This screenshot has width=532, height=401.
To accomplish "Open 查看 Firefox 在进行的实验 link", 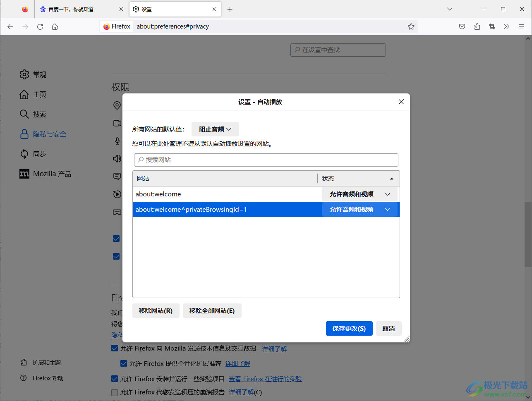I will coord(265,379).
